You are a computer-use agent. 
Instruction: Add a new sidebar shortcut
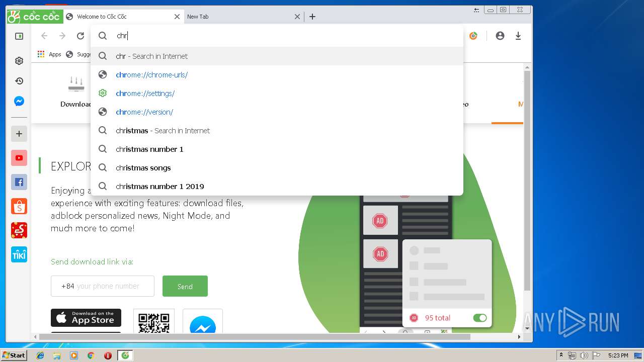(x=19, y=134)
